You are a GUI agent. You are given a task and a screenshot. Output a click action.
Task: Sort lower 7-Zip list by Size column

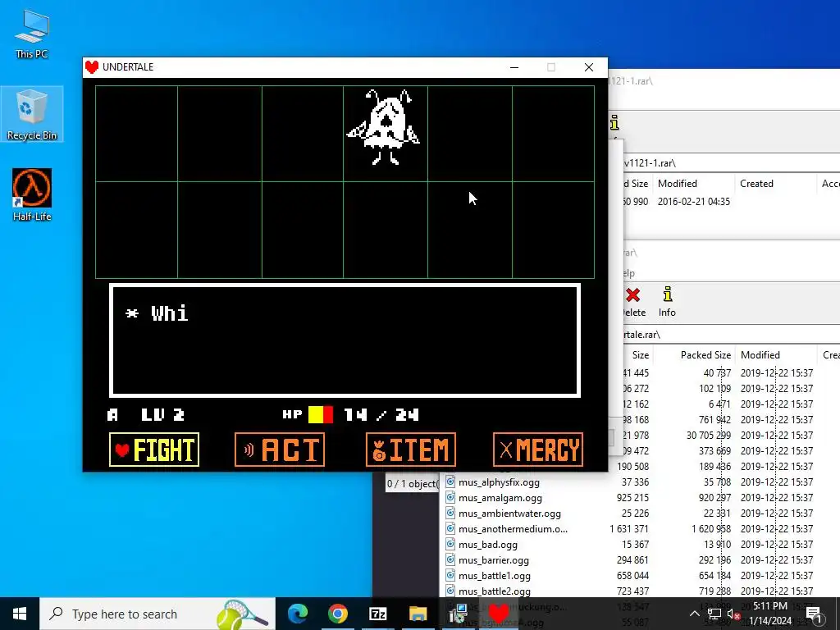click(x=640, y=354)
